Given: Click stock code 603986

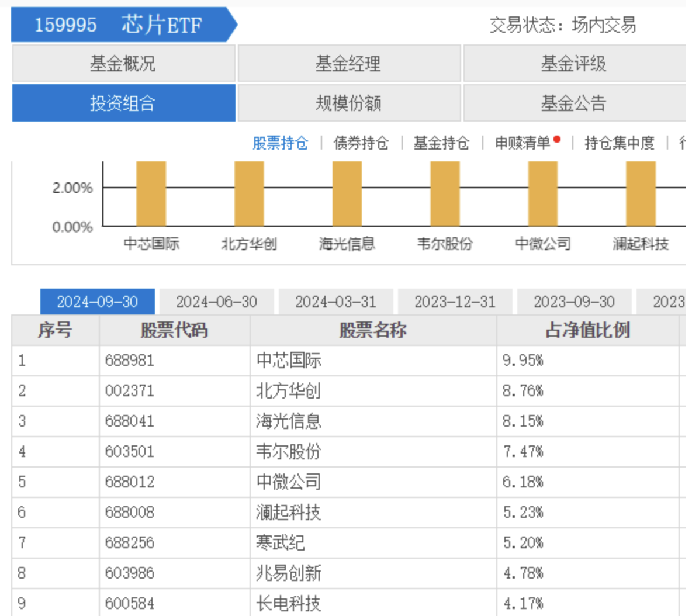Looking at the screenshot, I should coord(130,573).
